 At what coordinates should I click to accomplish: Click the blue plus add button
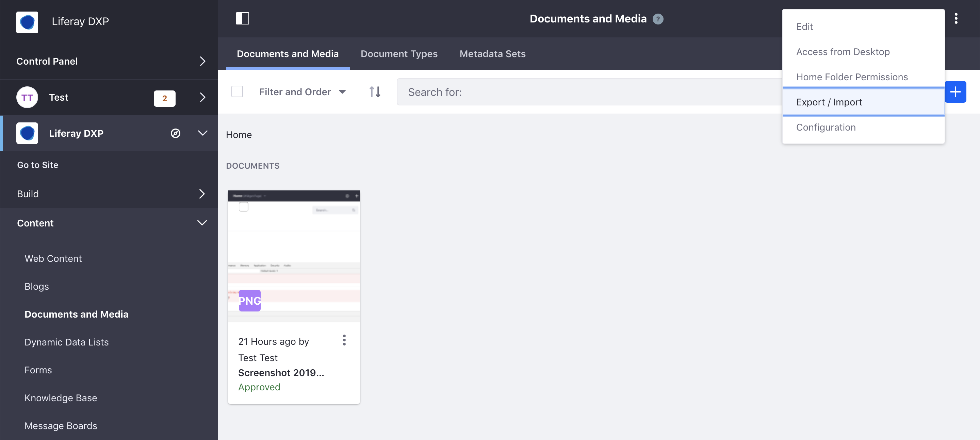coord(955,92)
